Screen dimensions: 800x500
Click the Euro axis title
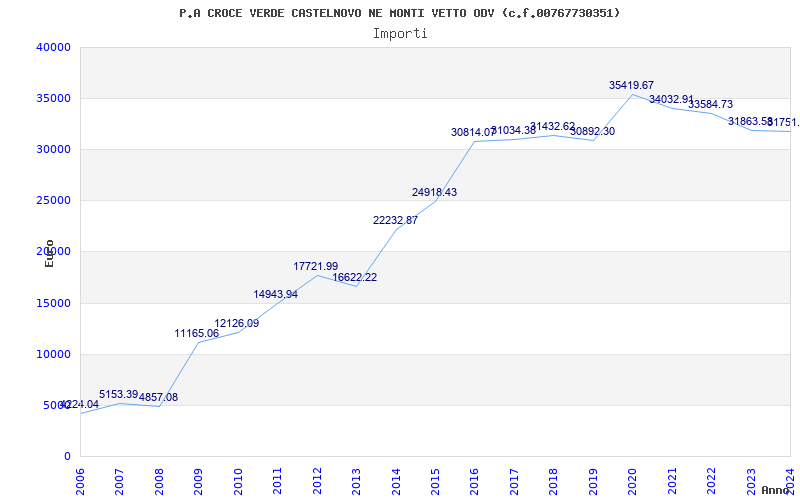[x=49, y=253]
